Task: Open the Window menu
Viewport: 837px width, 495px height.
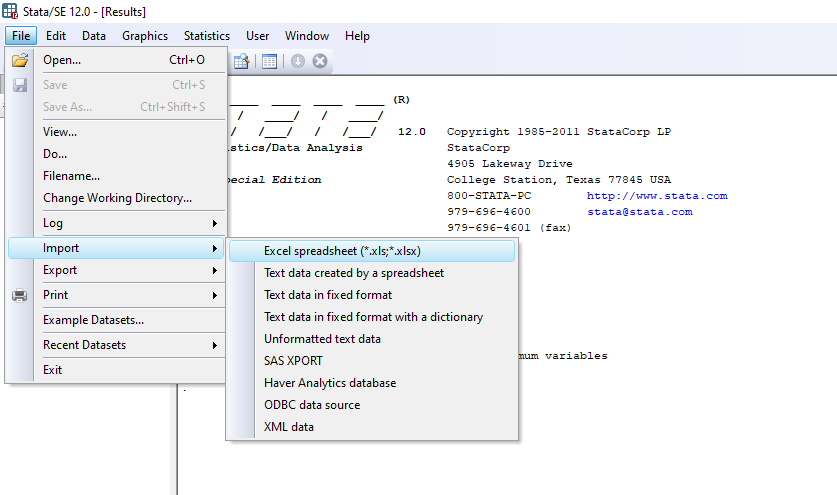Action: coord(307,36)
